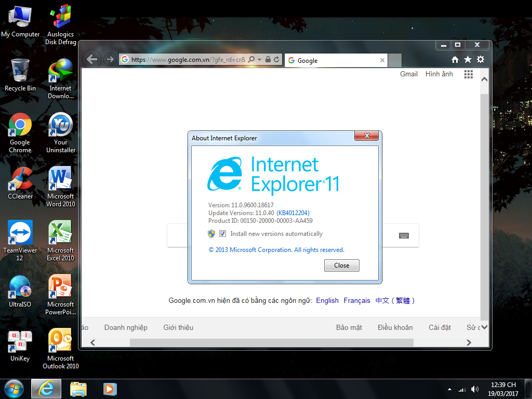This screenshot has width=532, height=399.
Task: Click the Windows Start orb
Action: coord(14,389)
